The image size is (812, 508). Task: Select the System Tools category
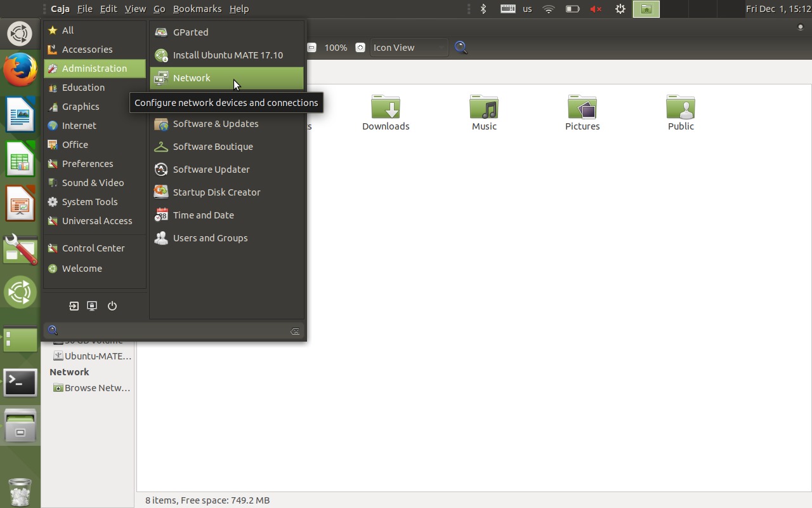[x=95, y=202]
